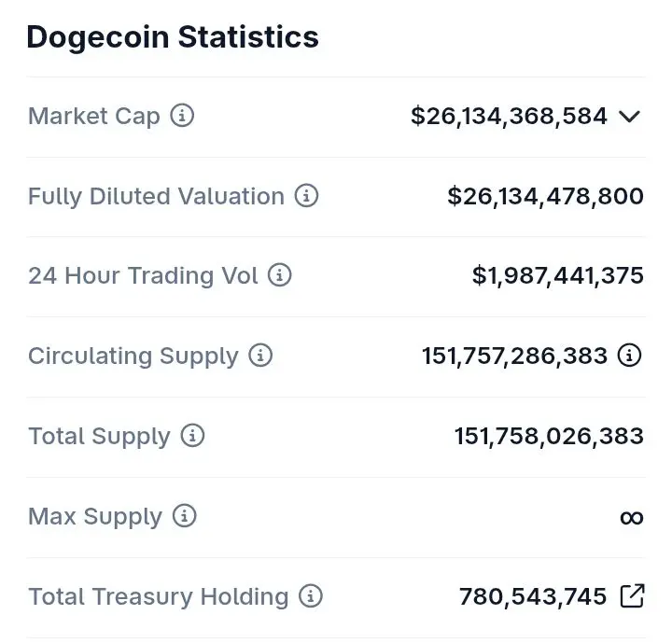Show Circulating Supply label info tooltip
The image size is (672, 643).
(x=260, y=356)
